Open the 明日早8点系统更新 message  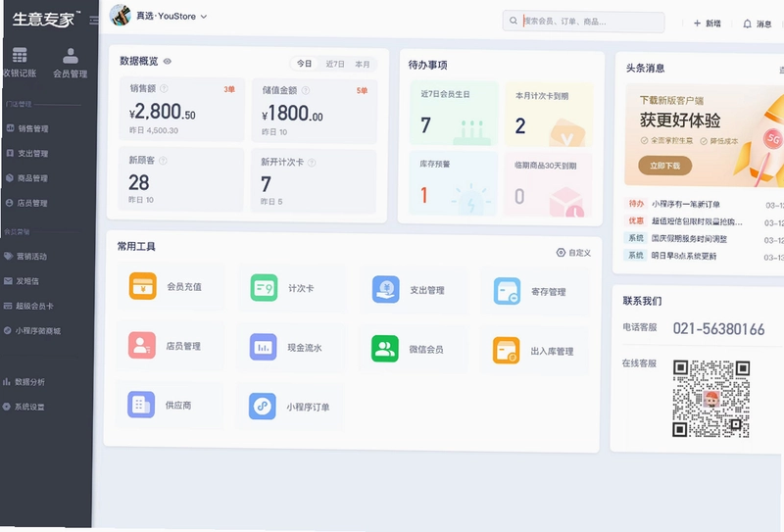coord(683,256)
